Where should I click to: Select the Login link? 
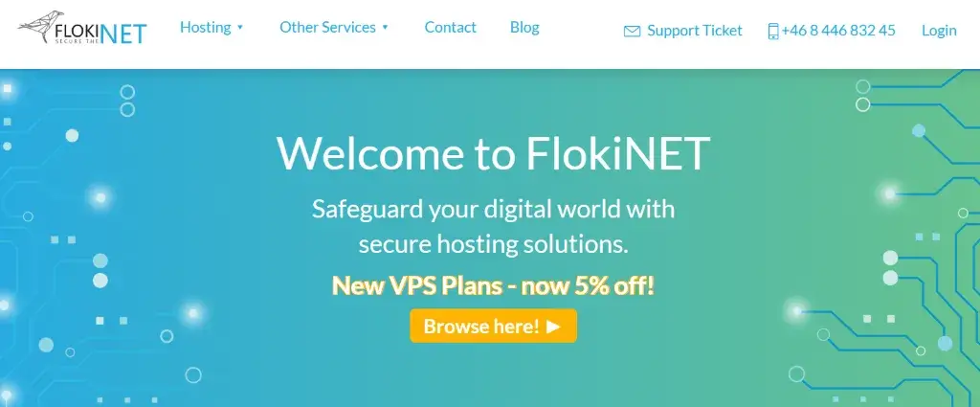[939, 31]
